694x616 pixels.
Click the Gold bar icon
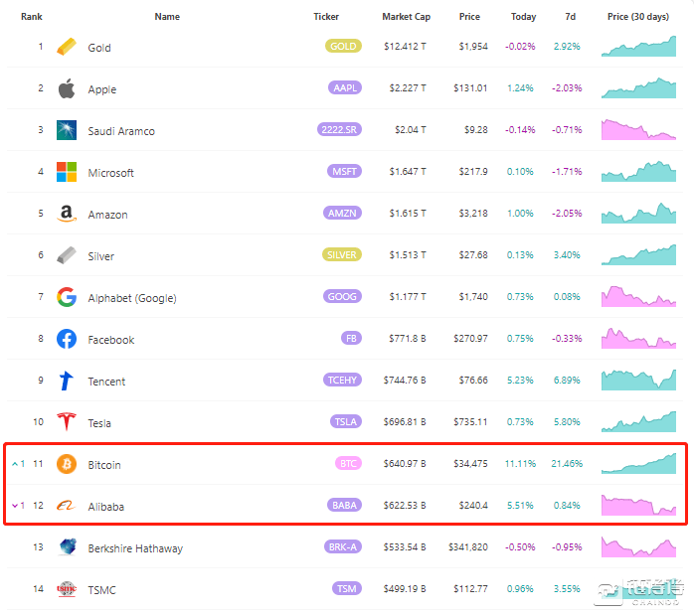(x=67, y=47)
